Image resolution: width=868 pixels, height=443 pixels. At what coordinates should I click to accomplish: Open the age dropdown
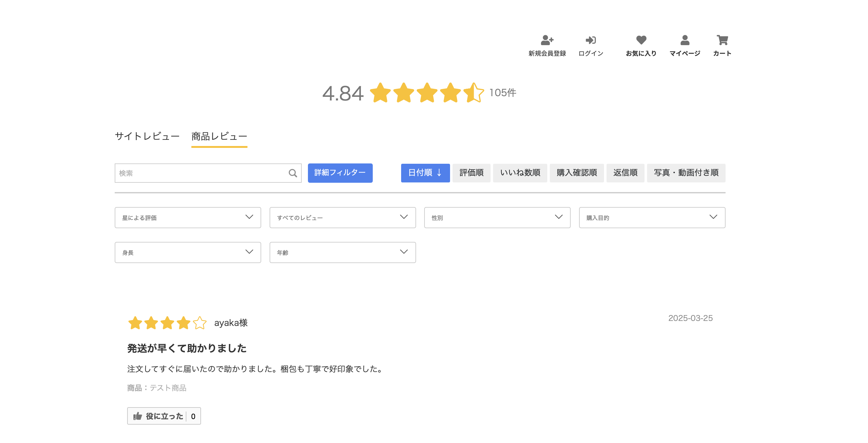[342, 252]
